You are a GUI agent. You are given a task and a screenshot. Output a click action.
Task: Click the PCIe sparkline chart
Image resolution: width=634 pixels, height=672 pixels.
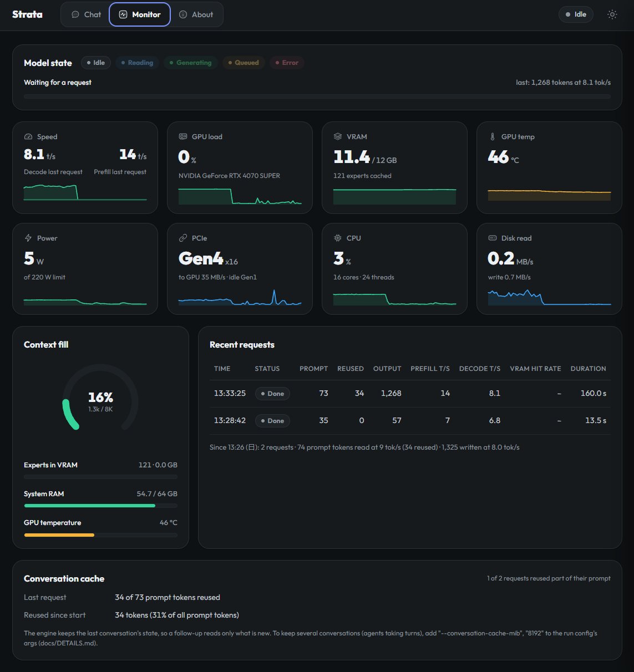(x=240, y=297)
